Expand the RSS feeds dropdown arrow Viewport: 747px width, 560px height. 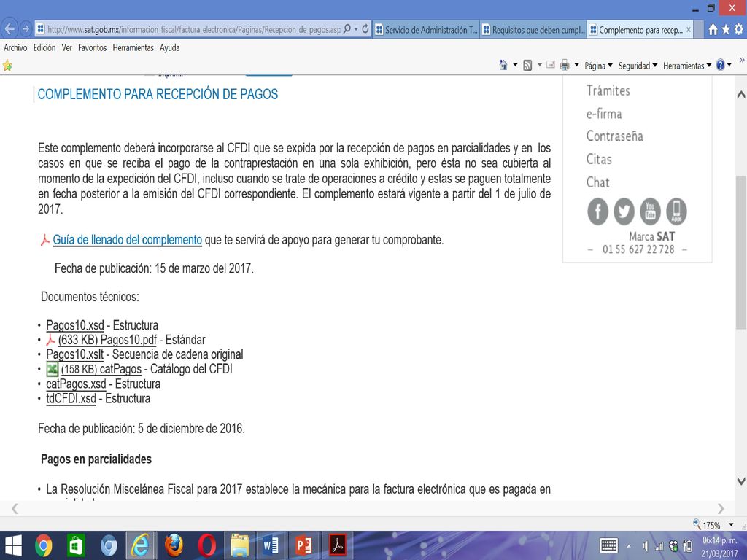(x=539, y=65)
